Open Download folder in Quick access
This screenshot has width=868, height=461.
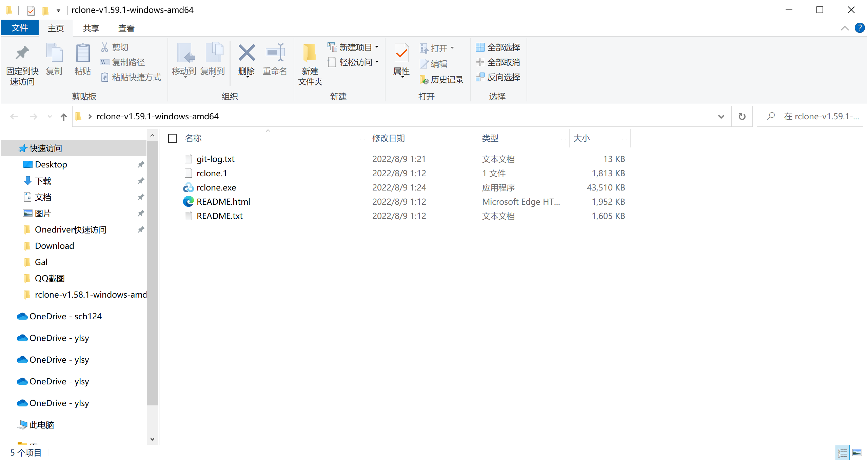[54, 246]
